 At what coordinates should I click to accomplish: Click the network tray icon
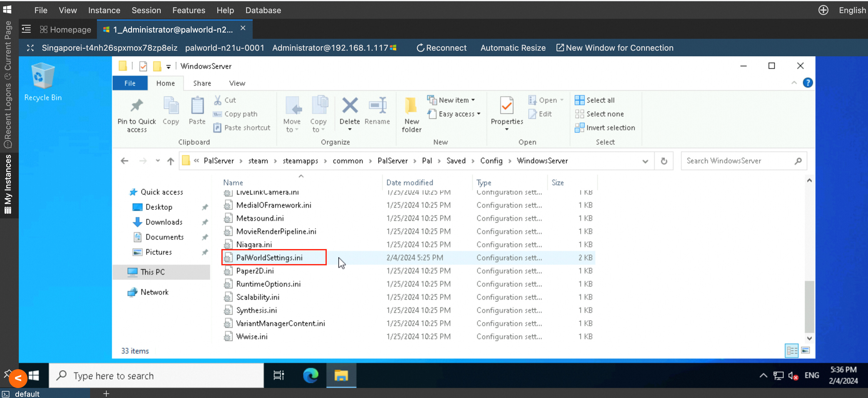pos(778,376)
